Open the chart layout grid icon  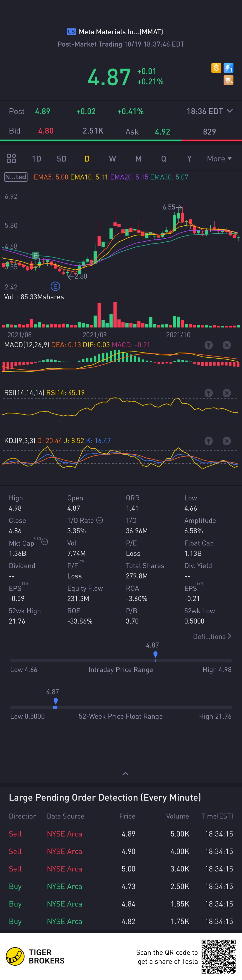11,158
